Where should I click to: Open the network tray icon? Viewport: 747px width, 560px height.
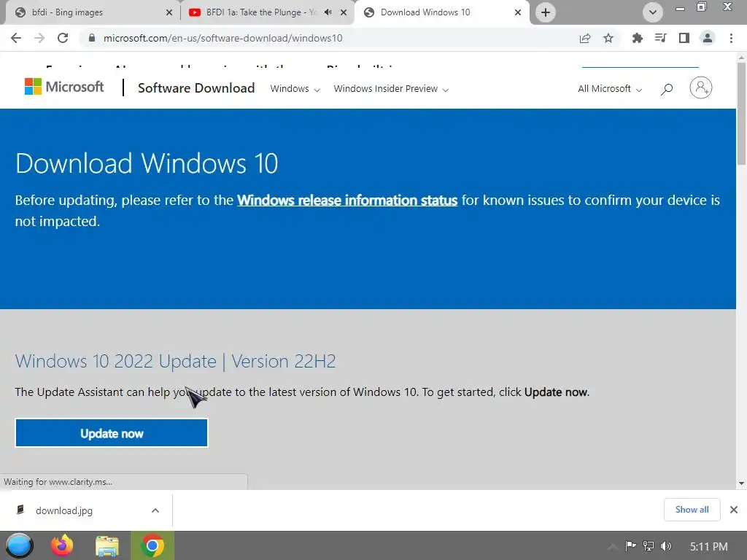(x=649, y=545)
